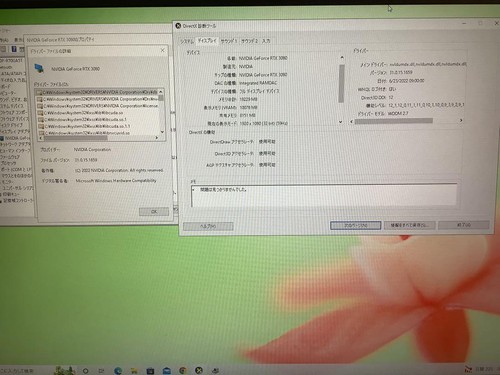Open Chrome from the taskbar
This screenshot has height=375, width=500.
[x=183, y=370]
